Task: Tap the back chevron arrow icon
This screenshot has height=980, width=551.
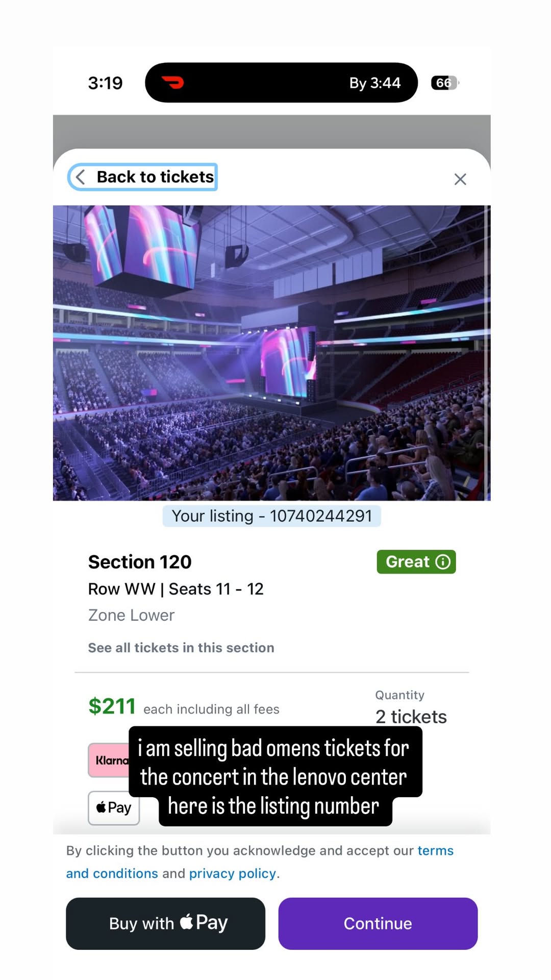Action: [x=81, y=177]
